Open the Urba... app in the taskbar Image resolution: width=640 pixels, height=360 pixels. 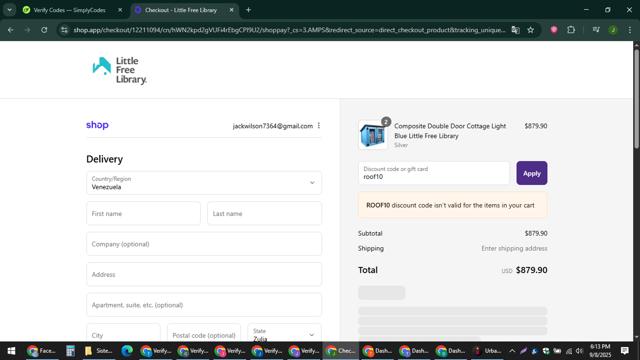point(487,351)
